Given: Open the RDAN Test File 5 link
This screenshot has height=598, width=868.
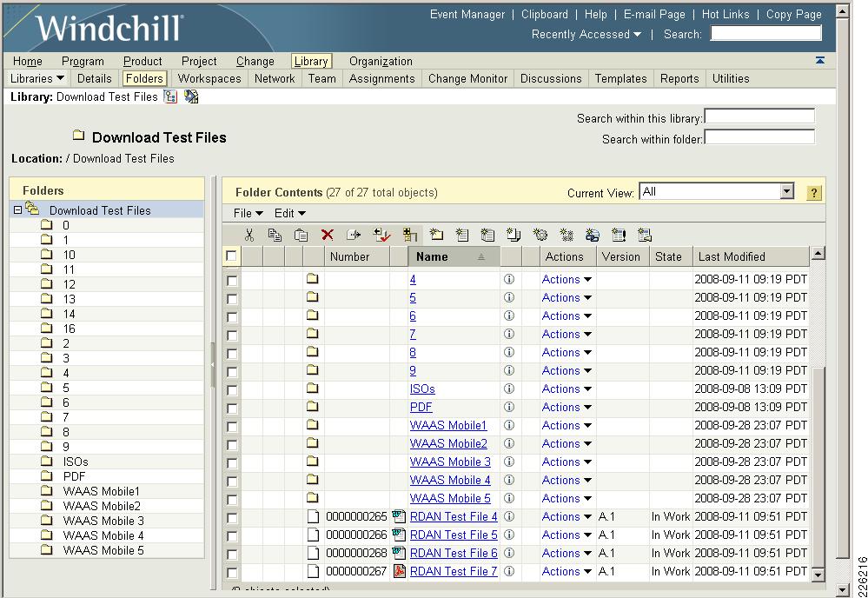Looking at the screenshot, I should click(454, 535).
